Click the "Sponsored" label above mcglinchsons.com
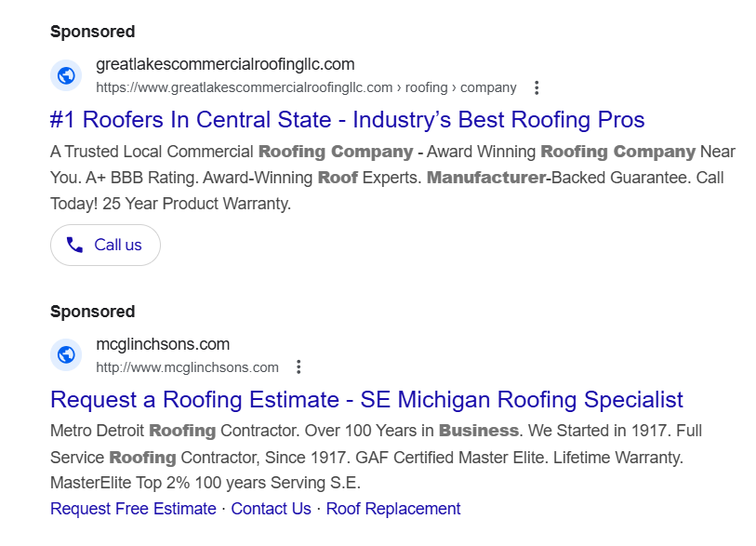756x546 pixels. point(93,312)
